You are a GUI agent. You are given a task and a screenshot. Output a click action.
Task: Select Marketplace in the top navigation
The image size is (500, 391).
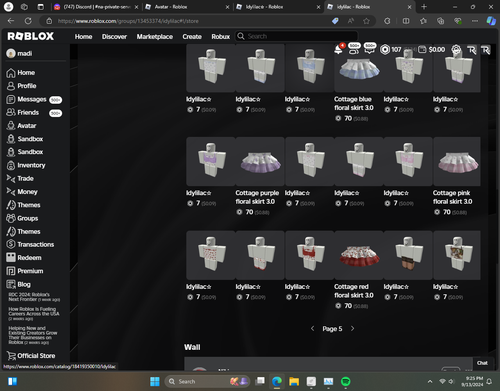(x=155, y=36)
